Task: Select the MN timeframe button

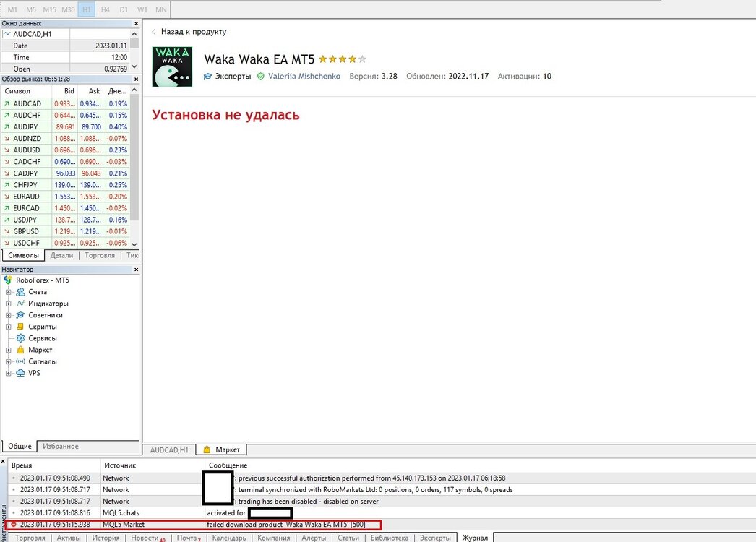Action: pos(161,9)
